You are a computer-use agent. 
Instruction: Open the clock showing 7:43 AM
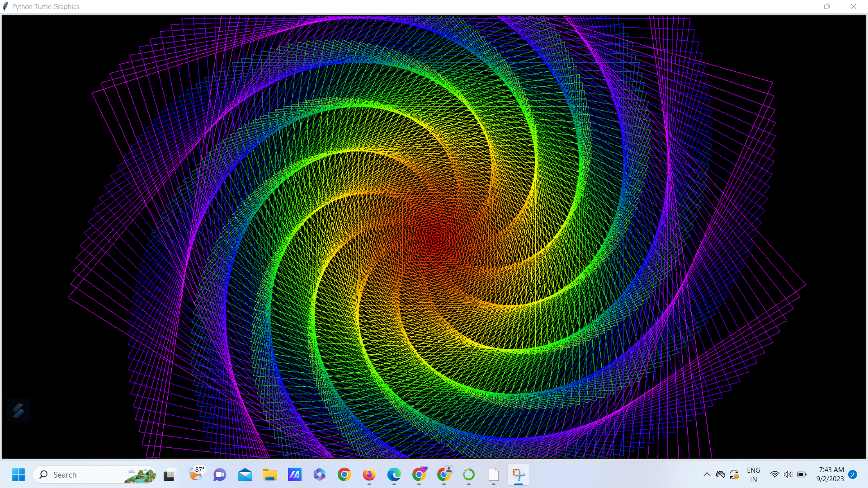[x=830, y=474]
